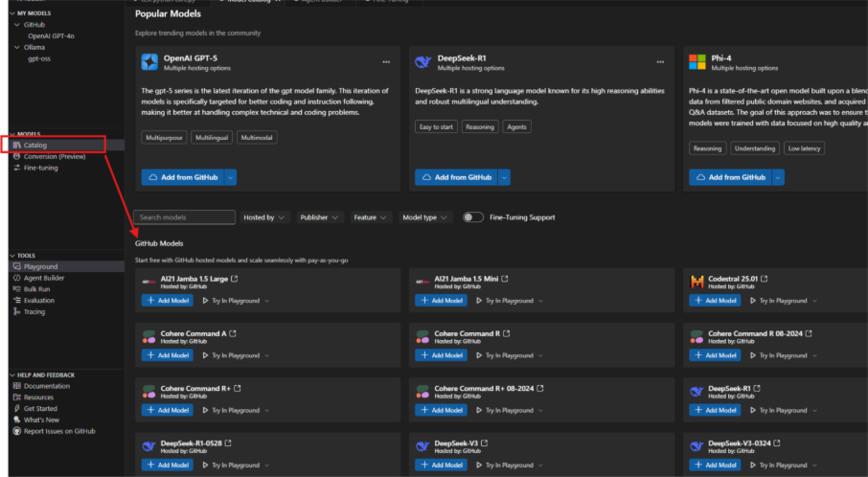The width and height of the screenshot is (868, 477).
Task: Open external link icon for Codestral 25.01
Action: (765, 279)
